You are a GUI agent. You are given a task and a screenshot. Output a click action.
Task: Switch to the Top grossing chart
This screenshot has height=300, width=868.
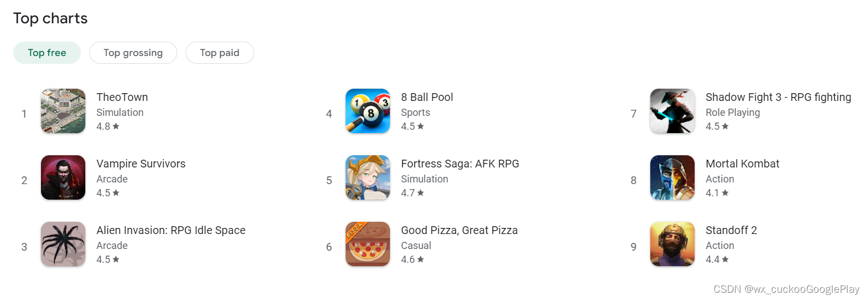[133, 53]
